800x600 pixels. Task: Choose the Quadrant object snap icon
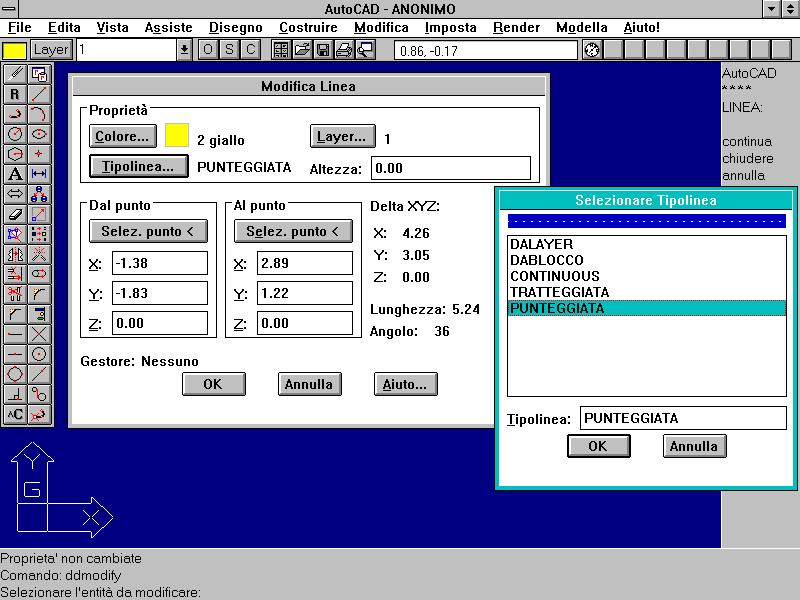(x=15, y=374)
